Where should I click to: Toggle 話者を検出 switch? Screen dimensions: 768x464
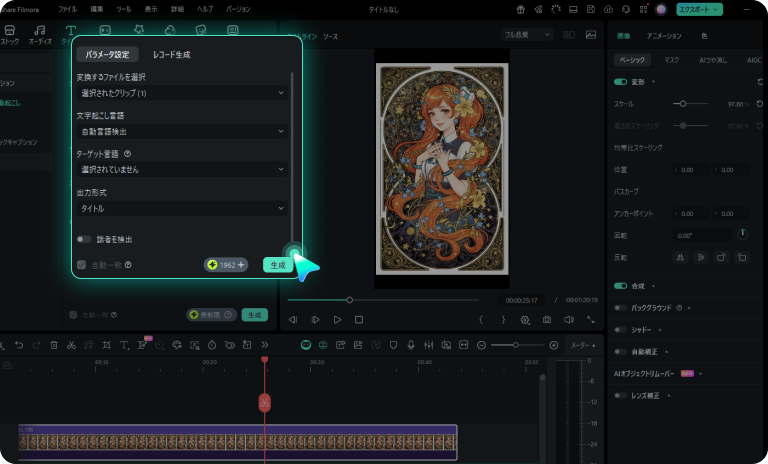84,239
